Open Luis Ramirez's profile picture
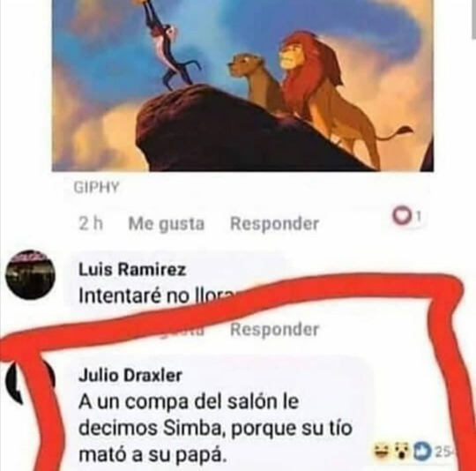 [x=31, y=275]
